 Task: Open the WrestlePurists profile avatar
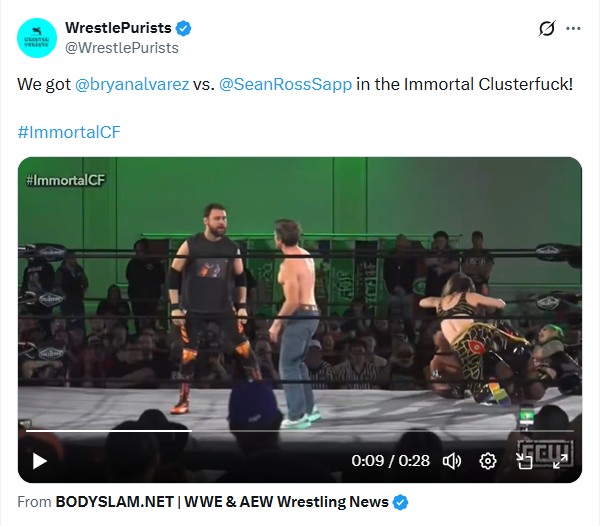tap(37, 38)
